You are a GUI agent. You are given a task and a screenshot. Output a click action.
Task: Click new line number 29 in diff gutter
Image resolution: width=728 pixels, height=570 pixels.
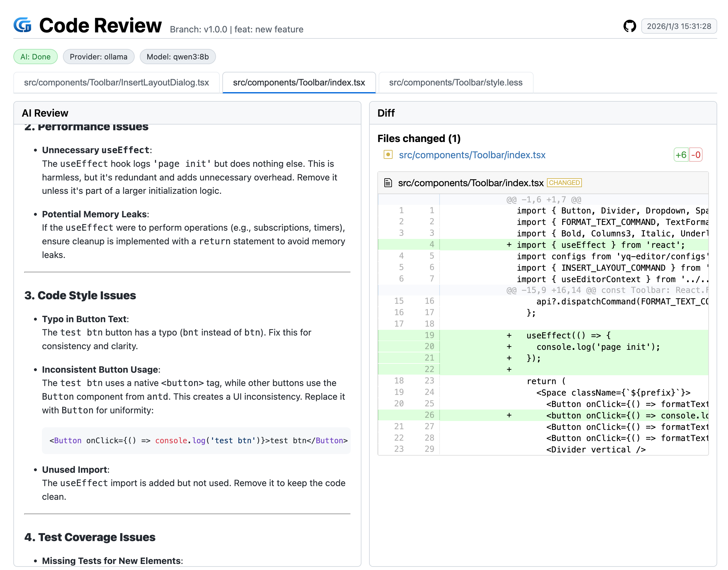[429, 449]
